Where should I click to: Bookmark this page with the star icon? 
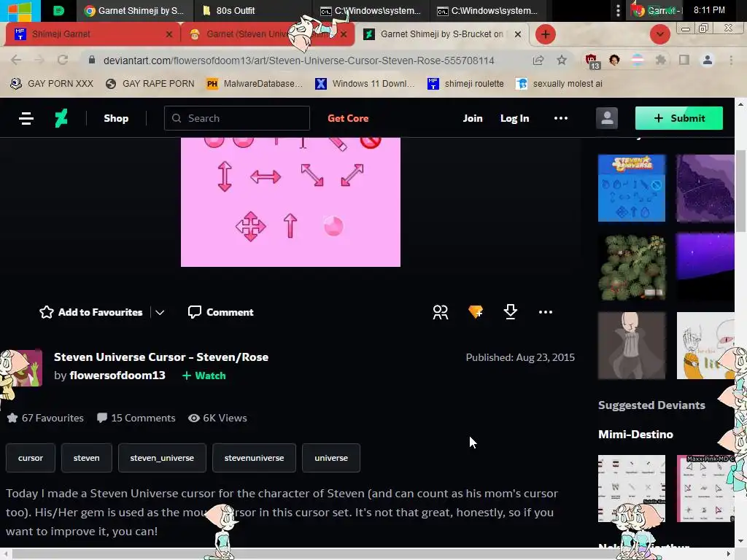pyautogui.click(x=562, y=60)
